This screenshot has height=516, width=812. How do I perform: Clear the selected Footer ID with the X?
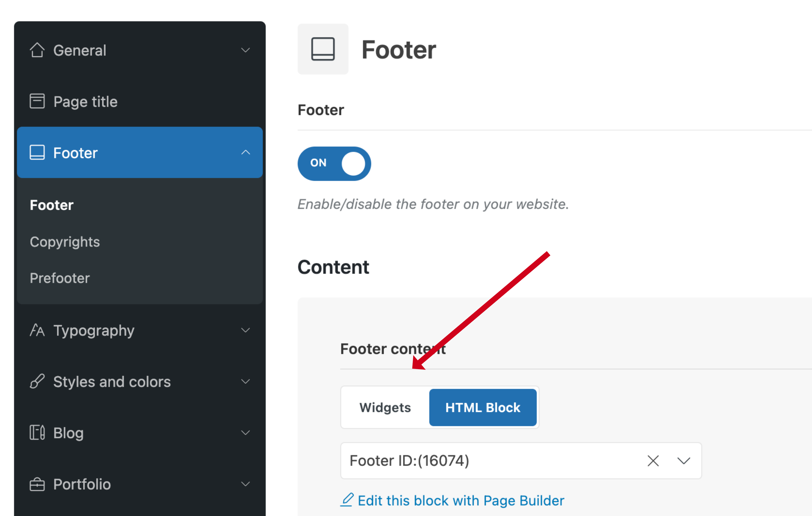coord(653,461)
